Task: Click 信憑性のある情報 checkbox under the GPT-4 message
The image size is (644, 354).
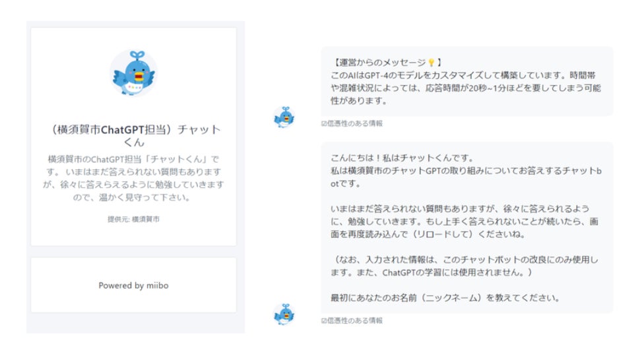Action: click(x=323, y=123)
